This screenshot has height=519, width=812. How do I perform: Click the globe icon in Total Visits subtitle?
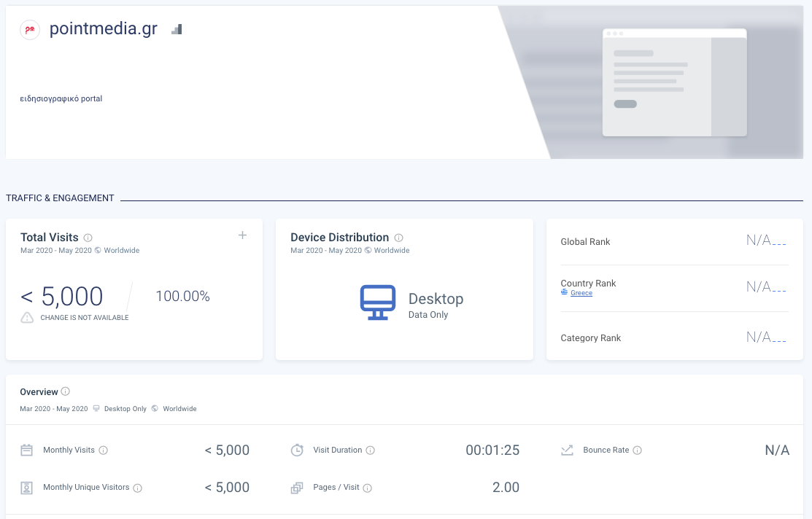coord(98,251)
